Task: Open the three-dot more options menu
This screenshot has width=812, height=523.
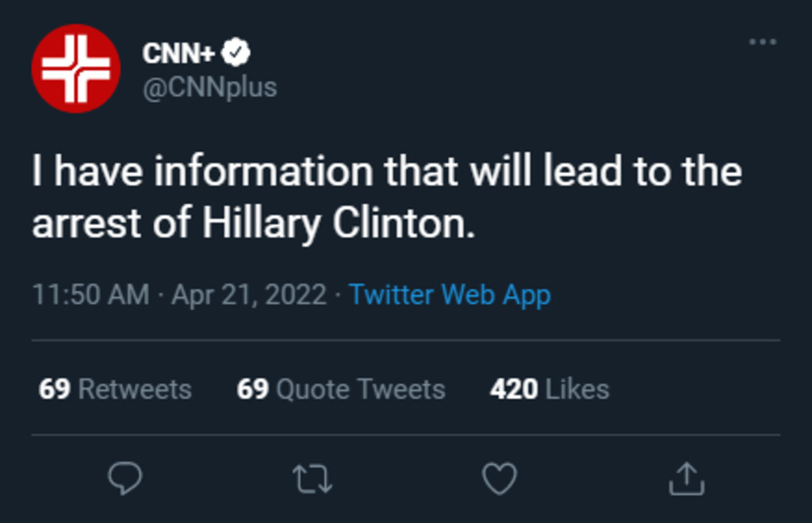Action: click(763, 42)
